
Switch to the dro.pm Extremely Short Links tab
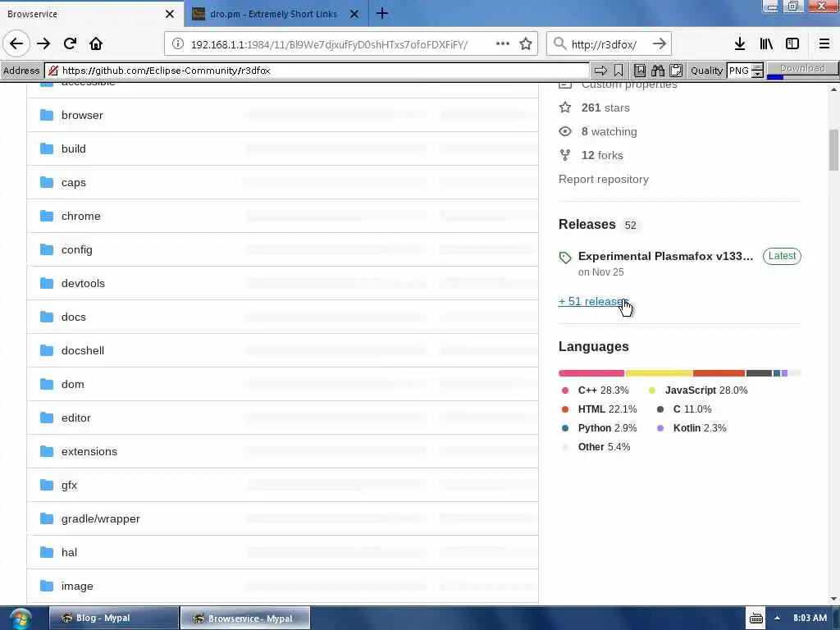[273, 14]
